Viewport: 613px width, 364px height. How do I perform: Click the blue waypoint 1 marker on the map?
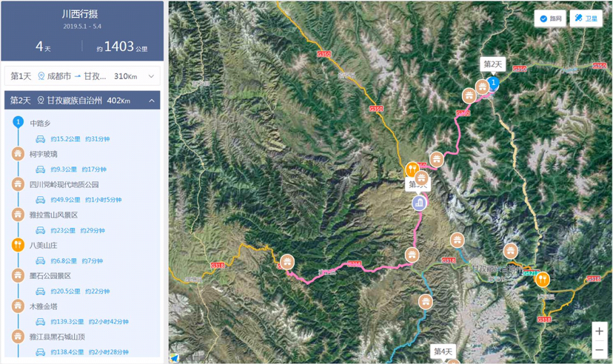(x=493, y=83)
